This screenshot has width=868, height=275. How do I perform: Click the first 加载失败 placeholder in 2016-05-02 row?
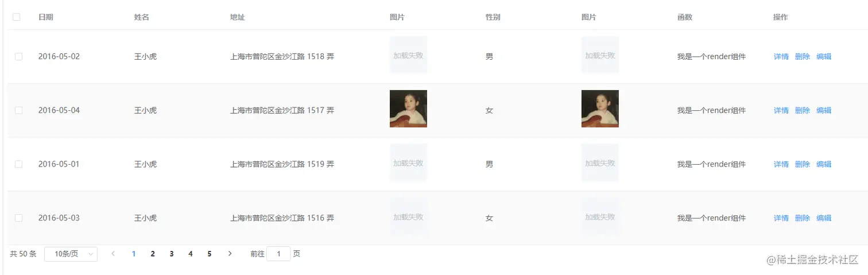tap(408, 55)
